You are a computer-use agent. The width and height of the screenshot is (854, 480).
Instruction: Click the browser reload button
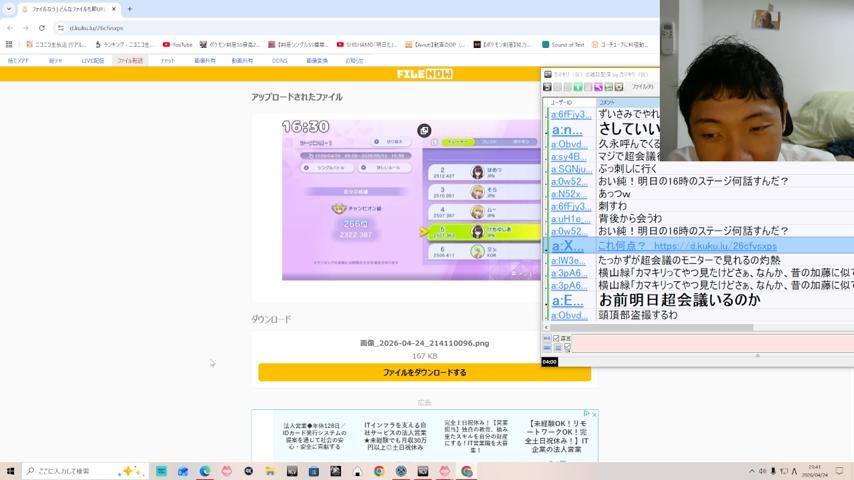[x=41, y=28]
